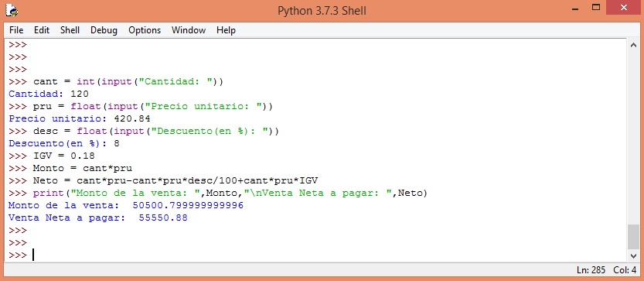This screenshot has width=644, height=281.
Task: Open the Debug menu
Action: click(x=104, y=30)
